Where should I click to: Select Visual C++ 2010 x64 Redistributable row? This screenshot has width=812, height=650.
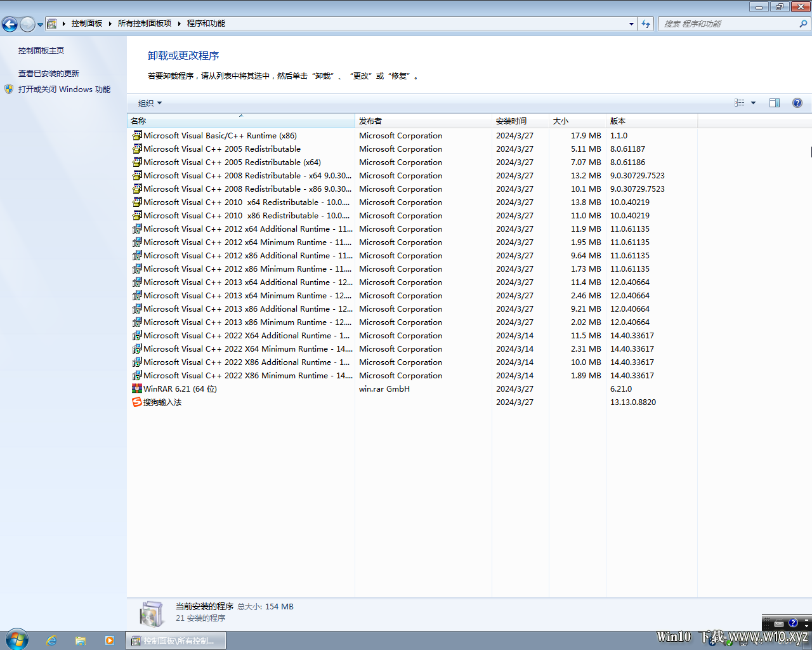412,202
